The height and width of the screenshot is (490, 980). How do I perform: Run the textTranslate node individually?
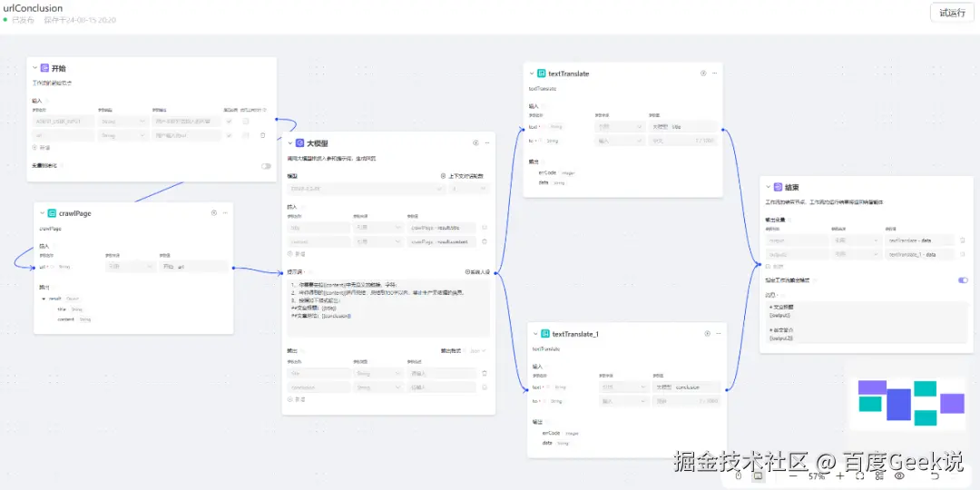(x=703, y=73)
